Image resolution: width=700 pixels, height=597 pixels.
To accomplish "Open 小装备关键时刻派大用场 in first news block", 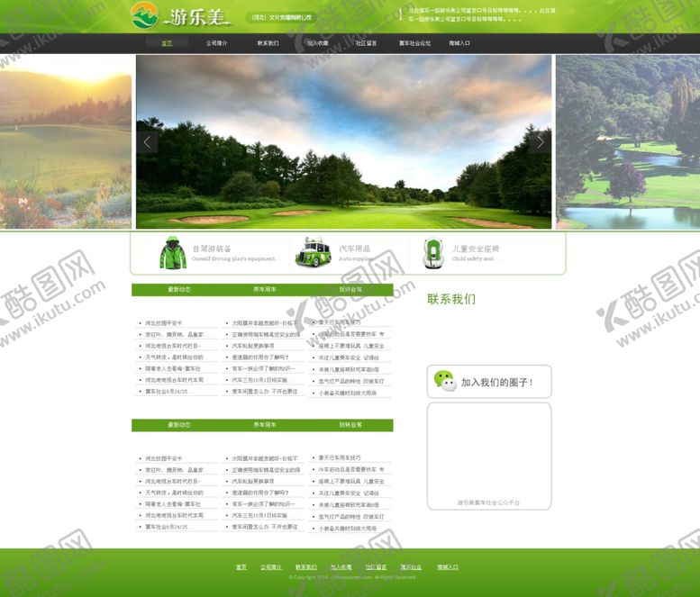I will click(348, 393).
